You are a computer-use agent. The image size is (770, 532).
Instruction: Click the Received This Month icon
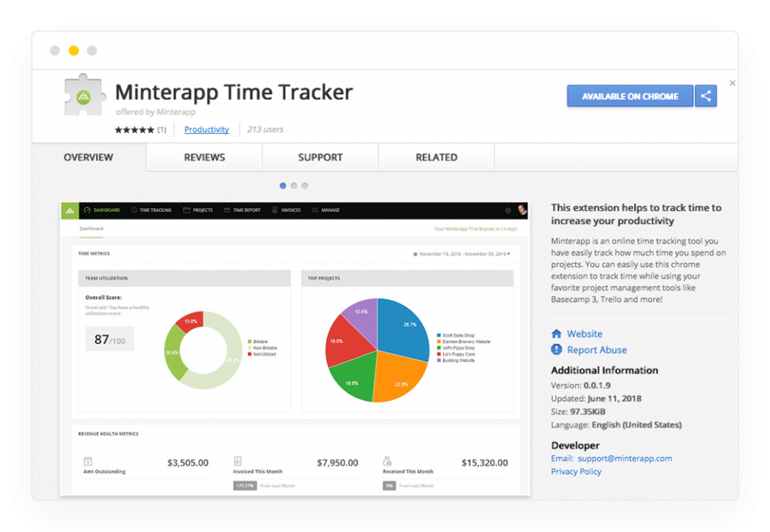387,461
